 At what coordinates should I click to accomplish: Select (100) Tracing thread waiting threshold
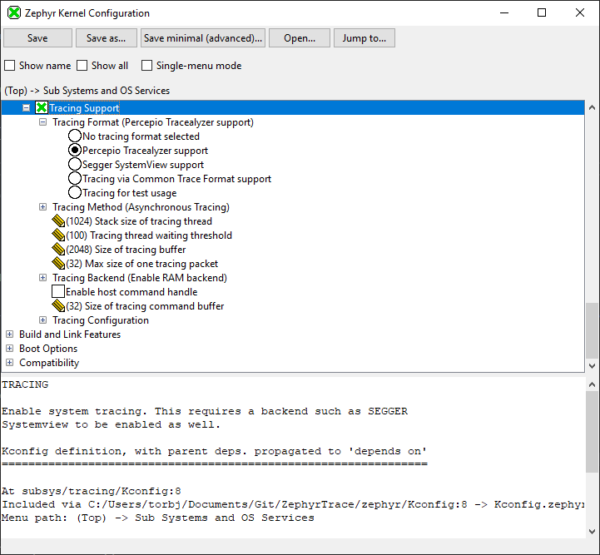tap(149, 235)
